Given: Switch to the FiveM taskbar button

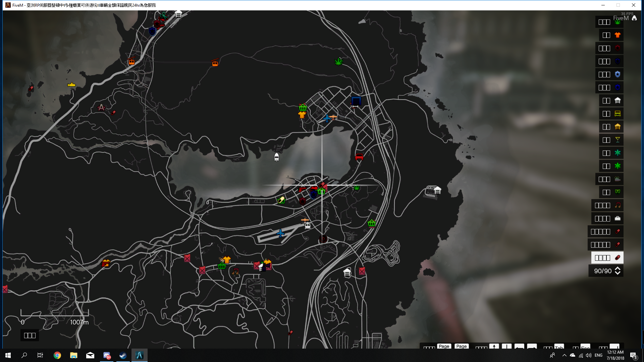Looking at the screenshot, I should (x=140, y=355).
